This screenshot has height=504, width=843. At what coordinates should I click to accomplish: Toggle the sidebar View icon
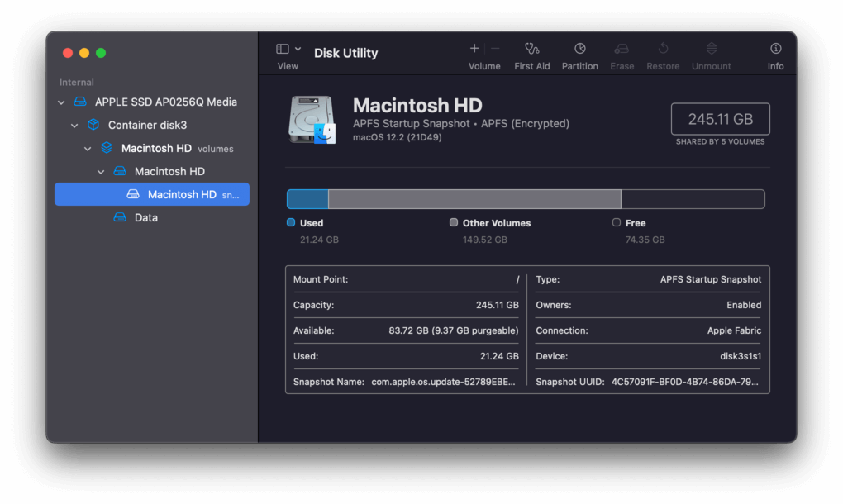(283, 49)
